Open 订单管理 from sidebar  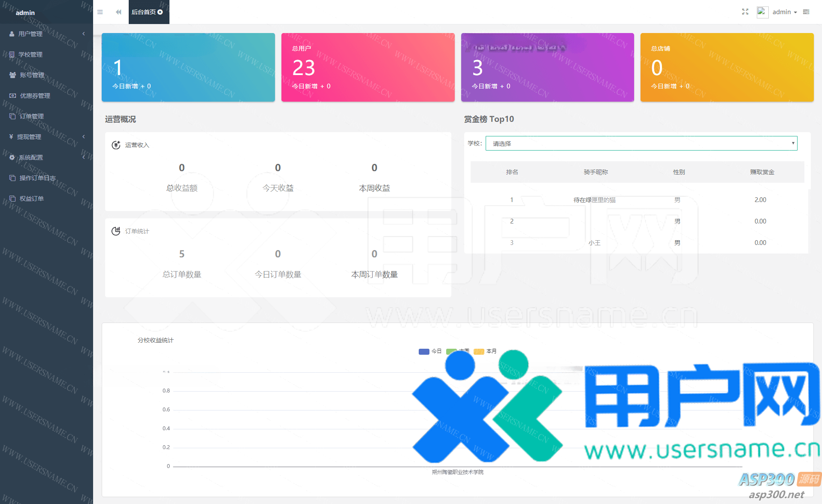[x=31, y=116]
